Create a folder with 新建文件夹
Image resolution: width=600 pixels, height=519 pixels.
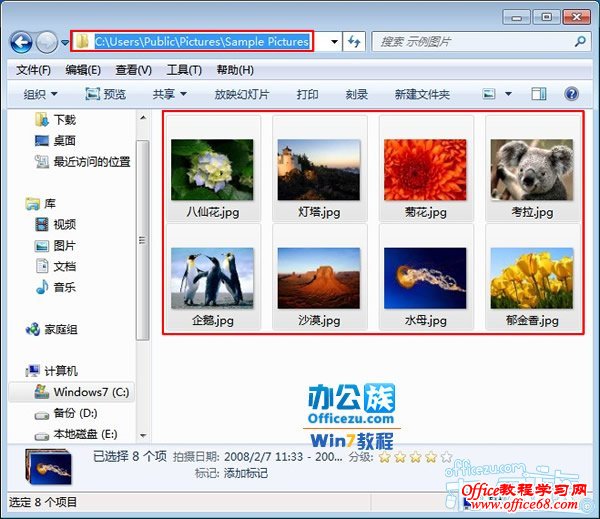click(422, 94)
